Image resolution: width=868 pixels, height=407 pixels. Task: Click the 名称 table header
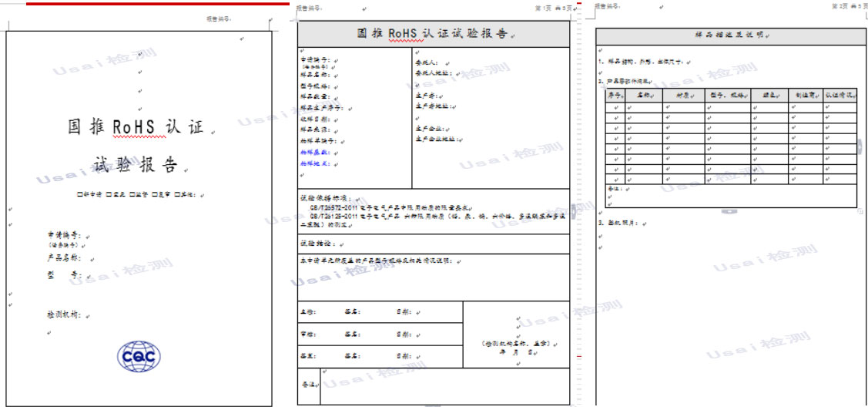[644, 95]
